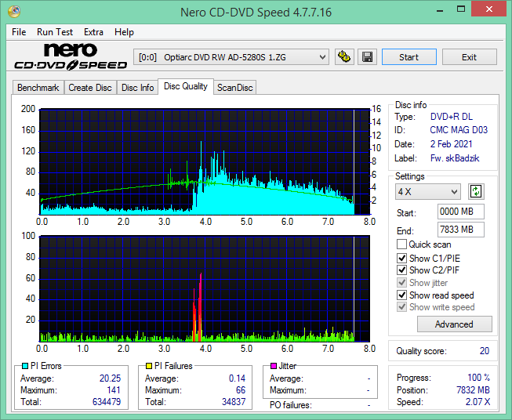The image size is (512, 420).
Task: Click the End position field 7833 MB
Action: (460, 230)
